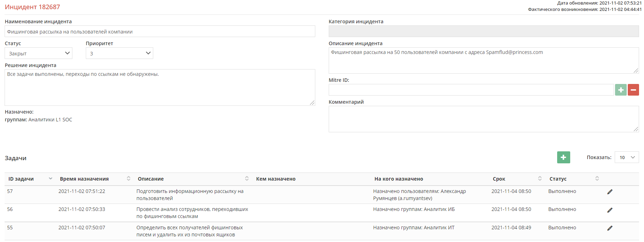Click the Категория инцидента field

[x=483, y=31]
